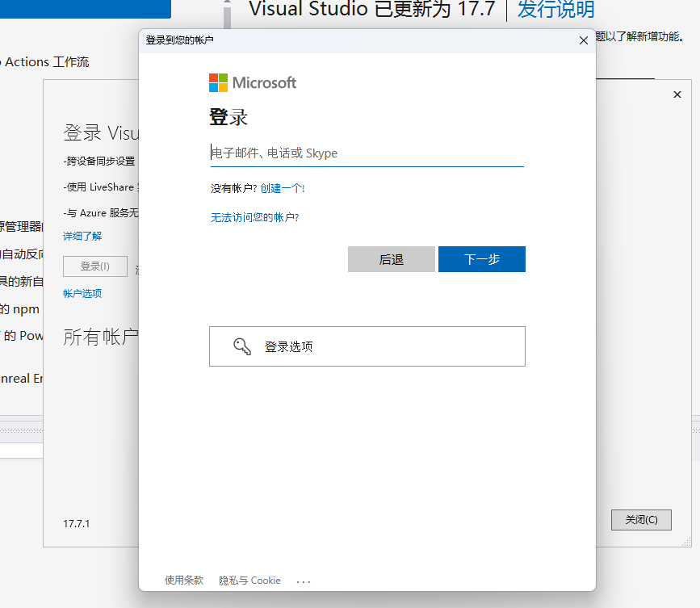This screenshot has height=608, width=700.
Task: Open the 发行说明 release notes link
Action: pos(555,9)
